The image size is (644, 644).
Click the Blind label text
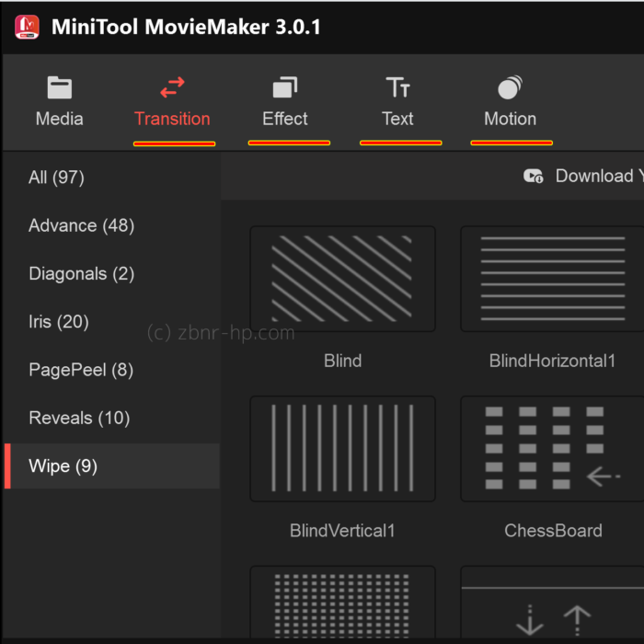tap(342, 361)
